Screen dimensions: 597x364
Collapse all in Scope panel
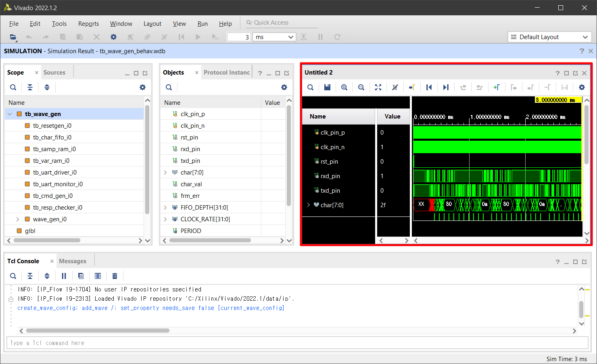pos(30,87)
